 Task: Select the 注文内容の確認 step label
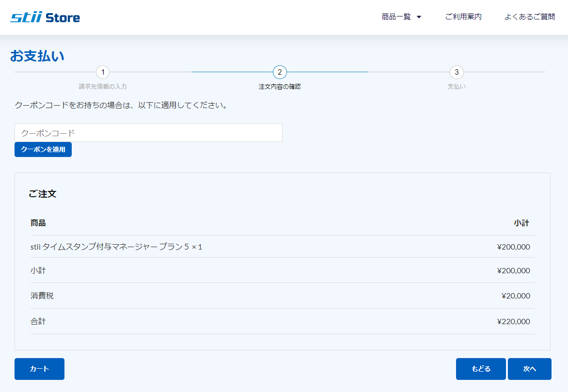tap(280, 87)
